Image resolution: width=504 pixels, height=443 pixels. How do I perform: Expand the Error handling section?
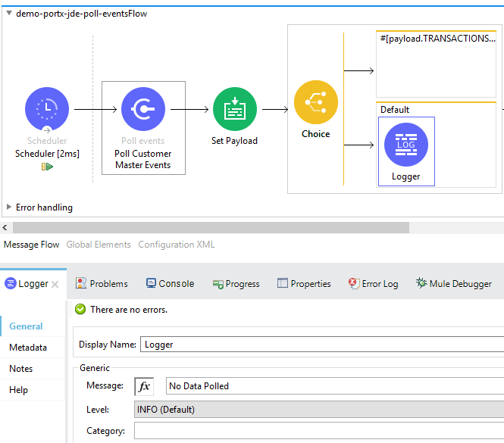[9, 207]
